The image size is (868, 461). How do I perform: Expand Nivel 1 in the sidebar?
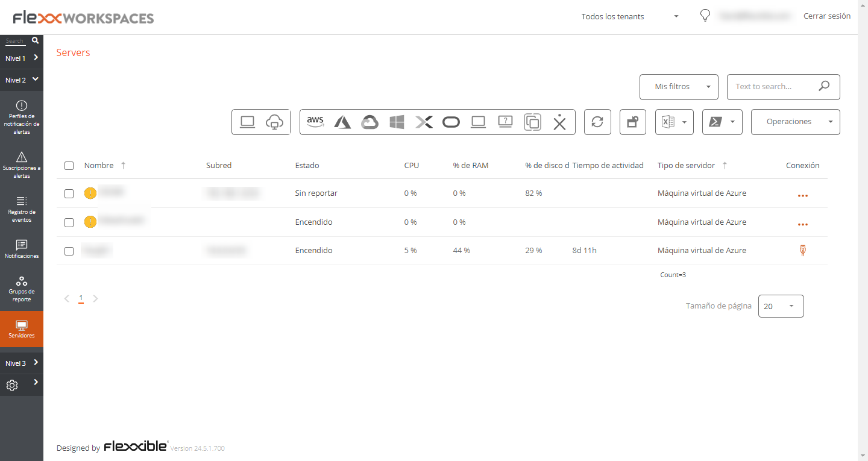coord(22,58)
